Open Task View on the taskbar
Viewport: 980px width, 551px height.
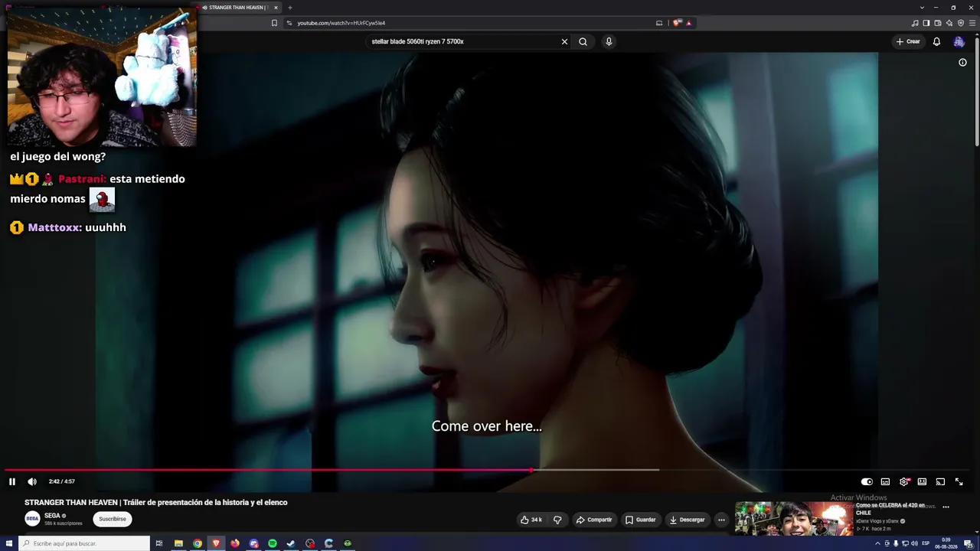point(159,543)
